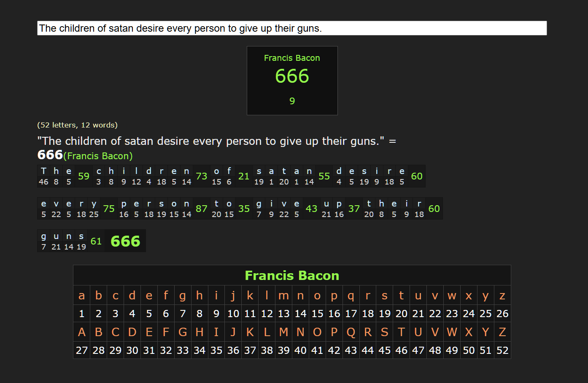This screenshot has width=588, height=383.
Task: Click uppercase W in the cipher table
Action: point(452,332)
